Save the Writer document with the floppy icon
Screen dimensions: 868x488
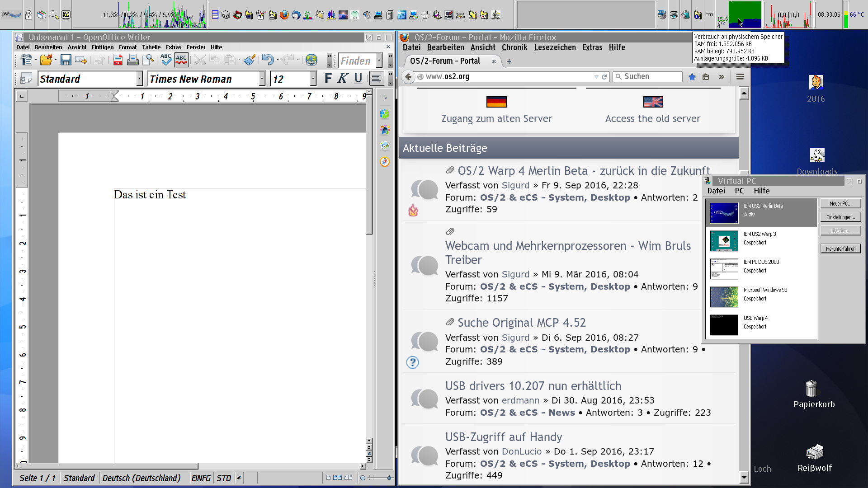[x=66, y=60]
